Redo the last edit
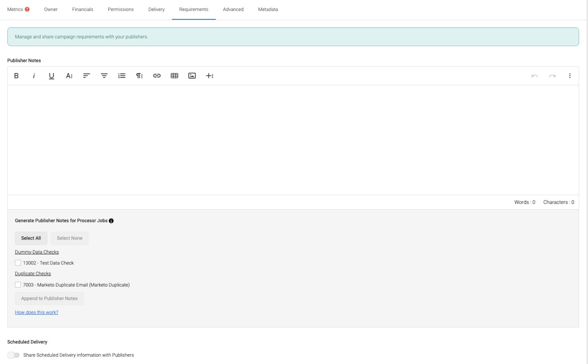Screen dimensions: 588x364 point(552,76)
